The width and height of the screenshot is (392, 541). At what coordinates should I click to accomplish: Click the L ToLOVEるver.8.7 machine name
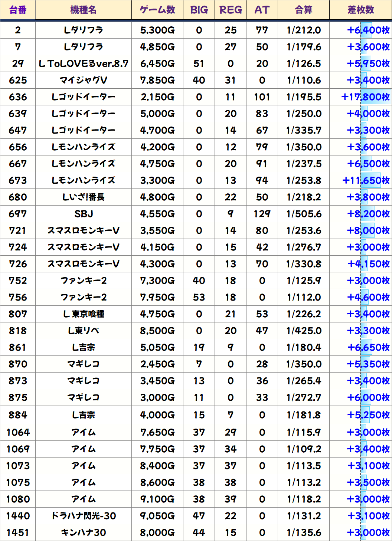tap(84, 64)
